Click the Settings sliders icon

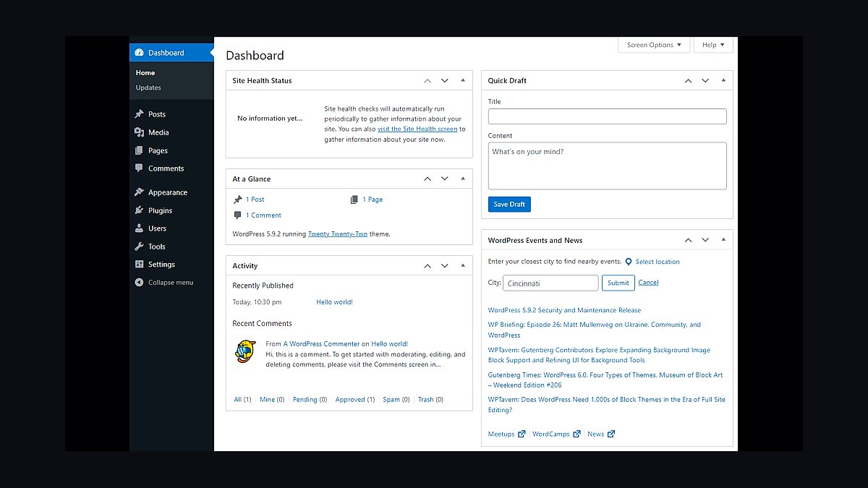tap(139, 265)
